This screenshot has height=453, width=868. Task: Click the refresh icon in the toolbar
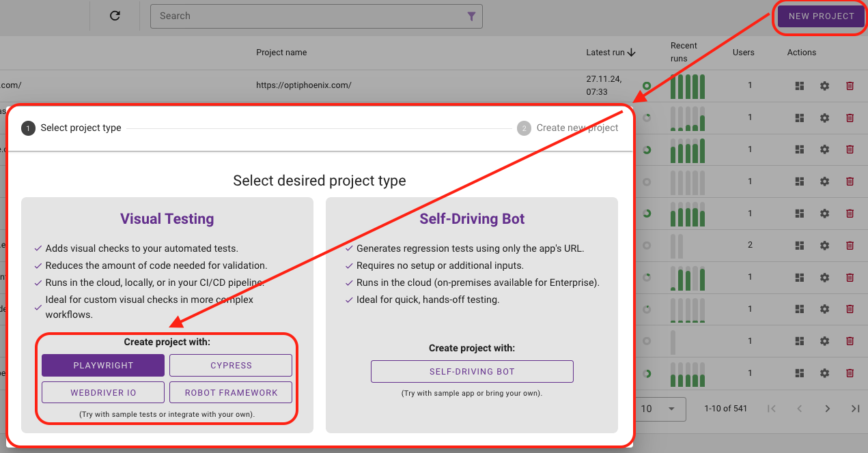[115, 16]
